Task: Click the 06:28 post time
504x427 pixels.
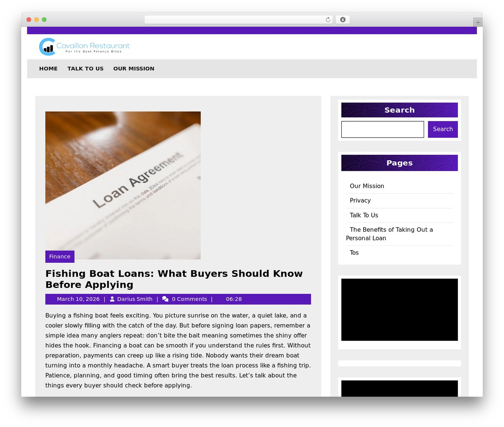Action: click(x=234, y=299)
